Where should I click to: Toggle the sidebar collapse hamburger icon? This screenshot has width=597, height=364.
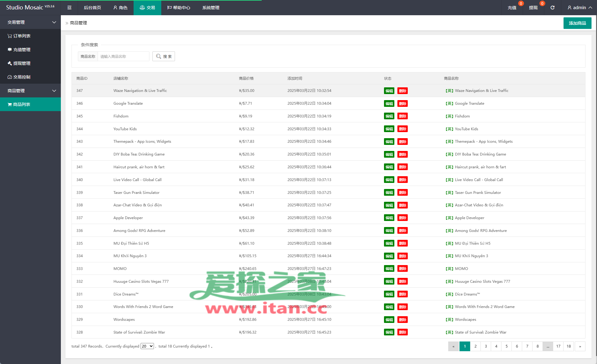(x=69, y=8)
